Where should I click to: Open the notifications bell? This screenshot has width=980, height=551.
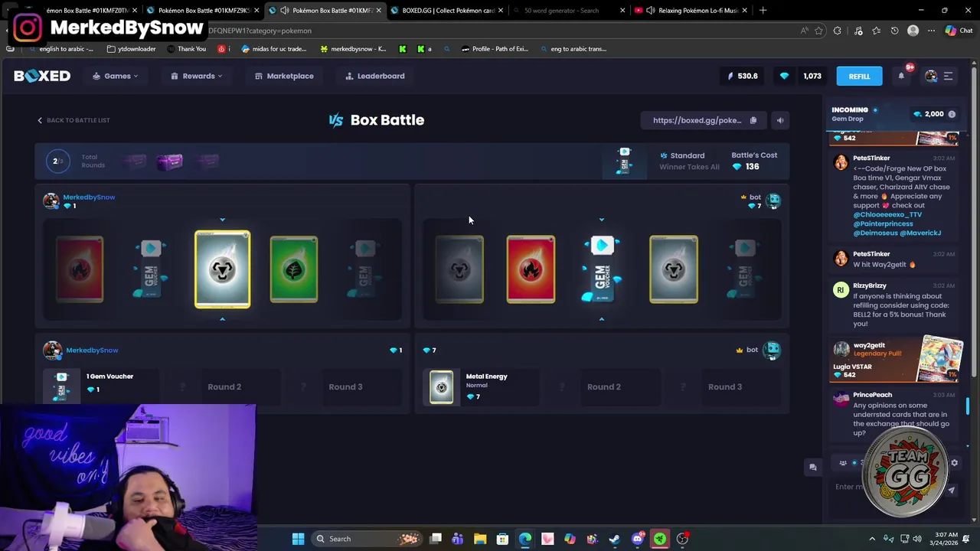click(901, 76)
